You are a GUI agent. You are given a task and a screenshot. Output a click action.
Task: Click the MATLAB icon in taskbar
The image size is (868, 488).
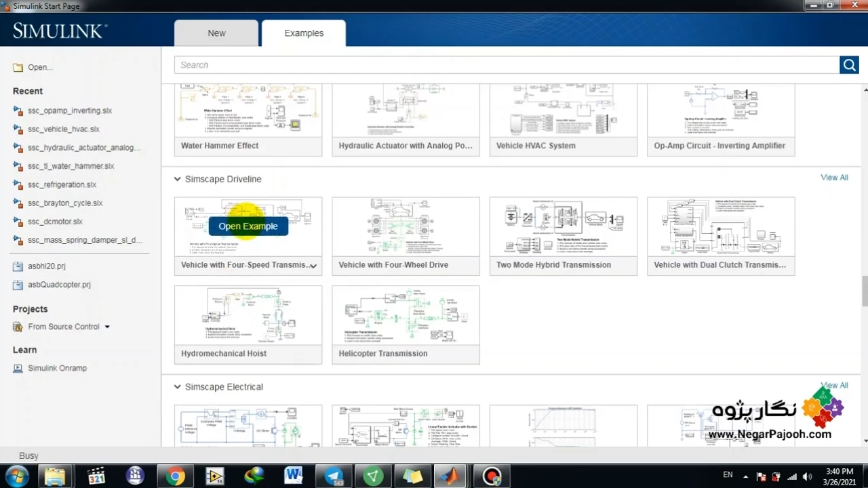(x=450, y=476)
